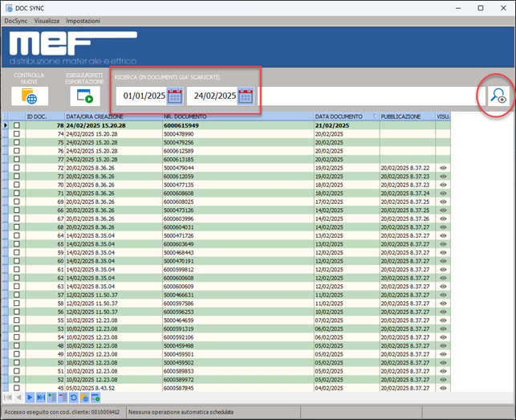Click creation time of row ID 53

tap(113, 328)
